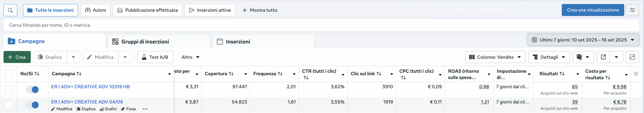Open ER | ADV+ CREATIVE ADV 10/09 HB link

[90, 87]
